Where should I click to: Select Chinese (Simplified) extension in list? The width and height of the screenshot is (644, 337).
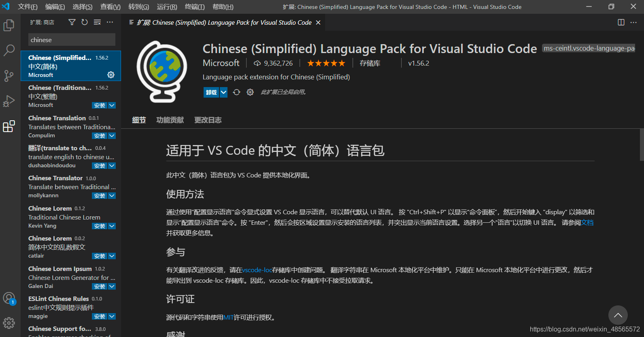click(x=71, y=66)
